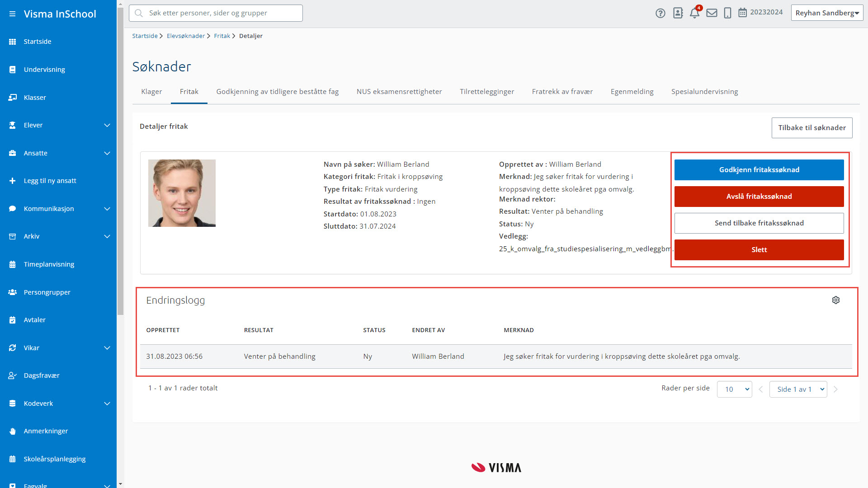This screenshot has height=488, width=868.
Task: Click the Persongrupper people icon
Action: (x=13, y=292)
